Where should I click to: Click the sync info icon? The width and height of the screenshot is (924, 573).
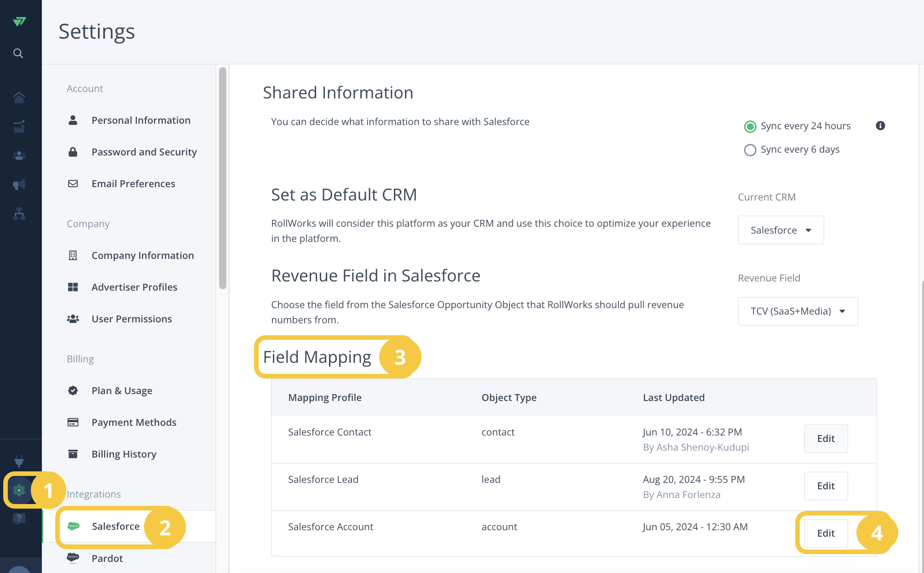(x=880, y=126)
